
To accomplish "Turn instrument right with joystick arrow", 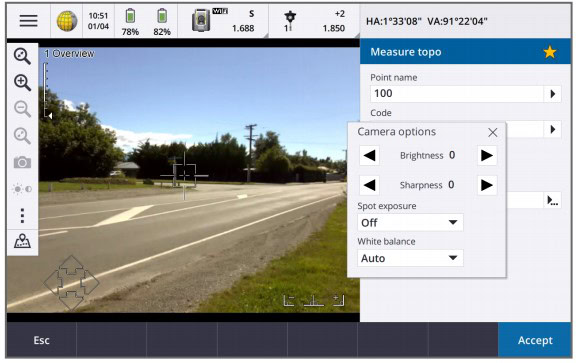I will click(91, 283).
